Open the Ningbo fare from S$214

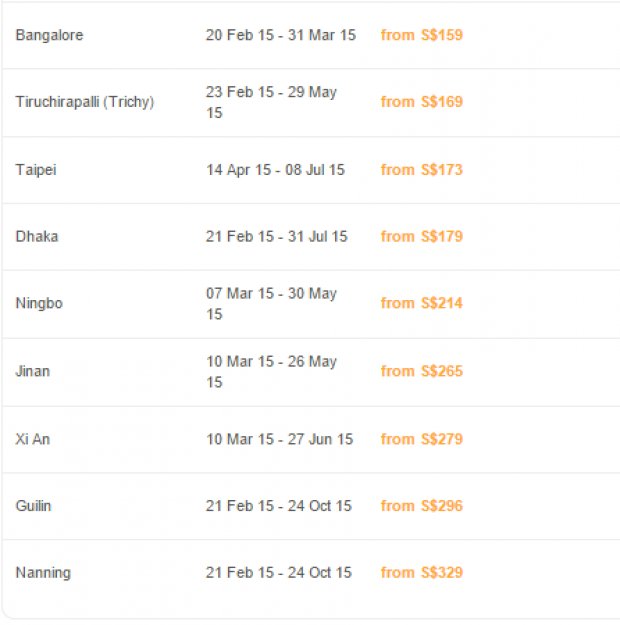point(421,303)
